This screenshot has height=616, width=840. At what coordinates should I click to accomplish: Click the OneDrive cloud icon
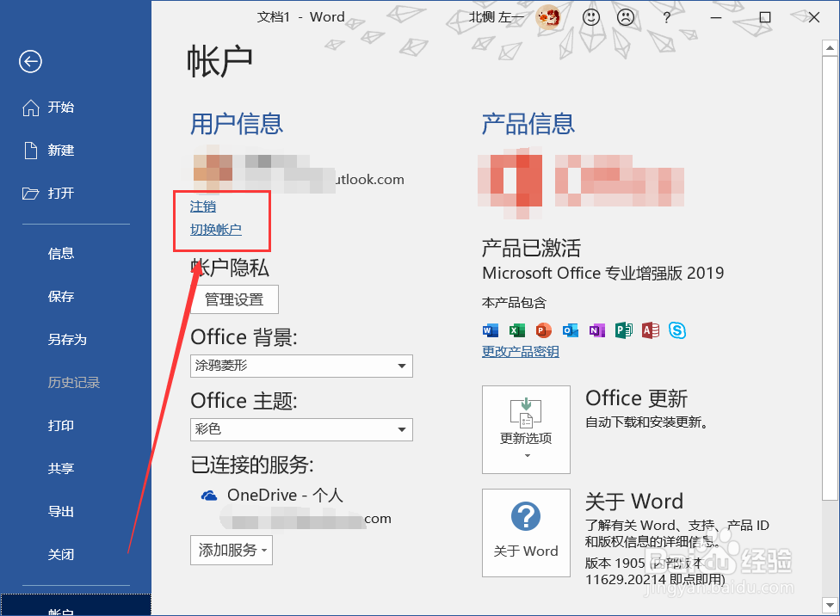point(209,496)
